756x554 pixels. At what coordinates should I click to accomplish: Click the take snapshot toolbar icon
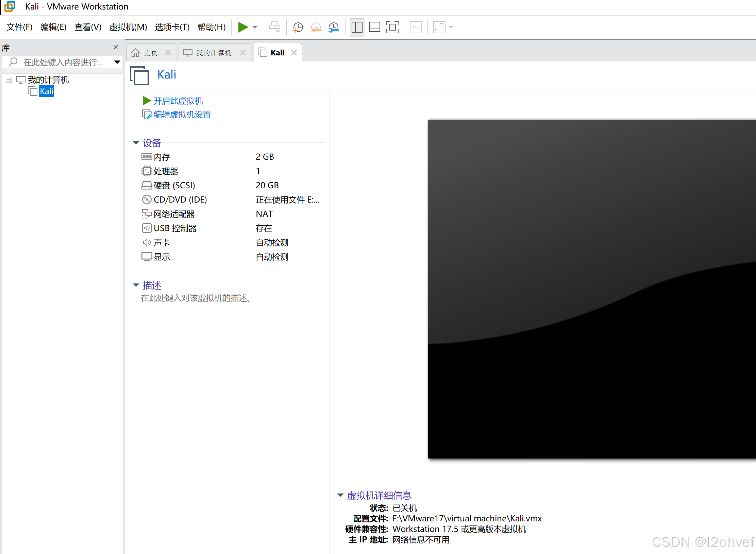click(298, 27)
